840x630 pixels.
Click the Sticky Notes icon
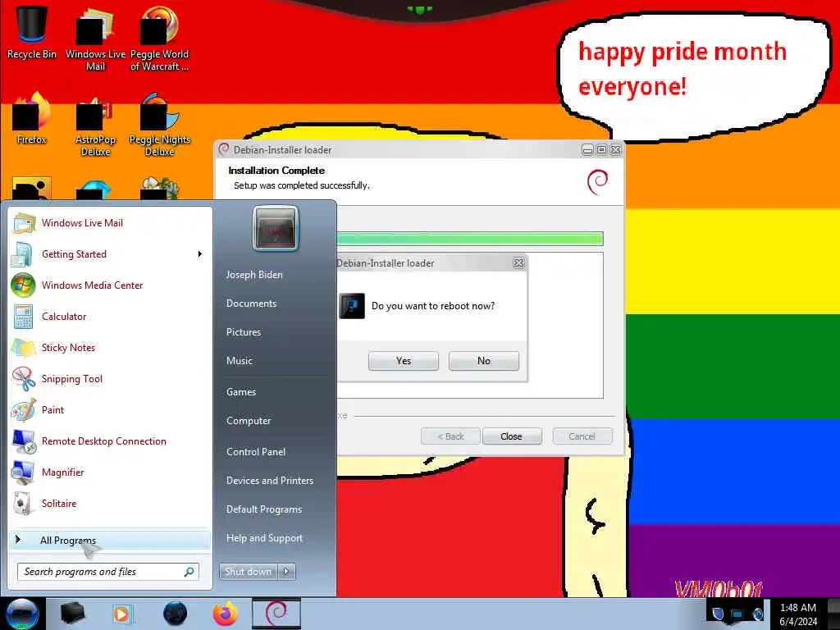tap(24, 348)
